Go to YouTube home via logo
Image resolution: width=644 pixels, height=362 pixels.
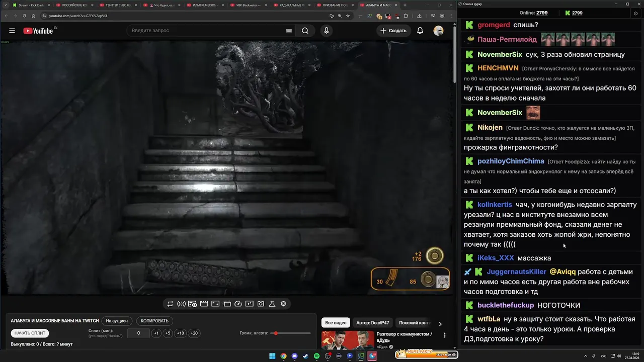[x=38, y=31]
